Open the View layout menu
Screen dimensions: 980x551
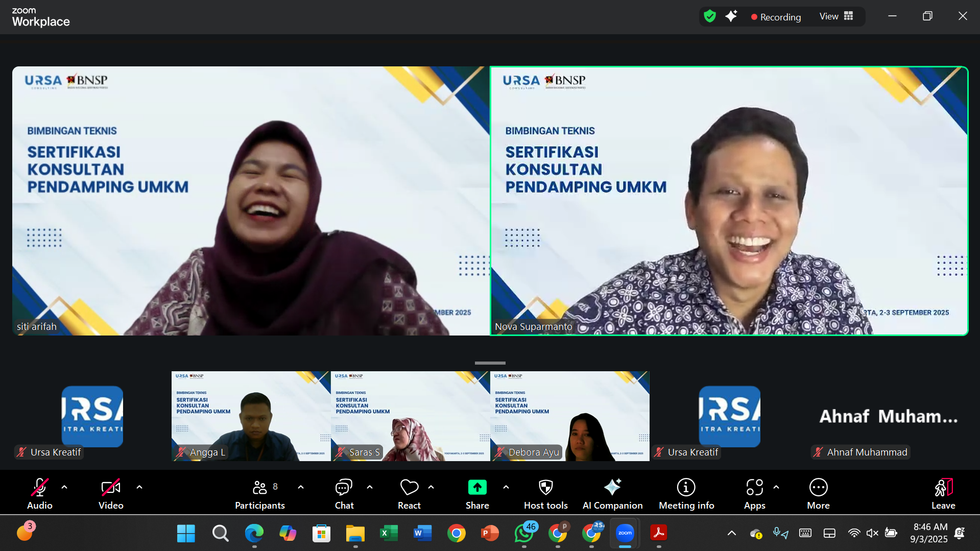click(836, 16)
